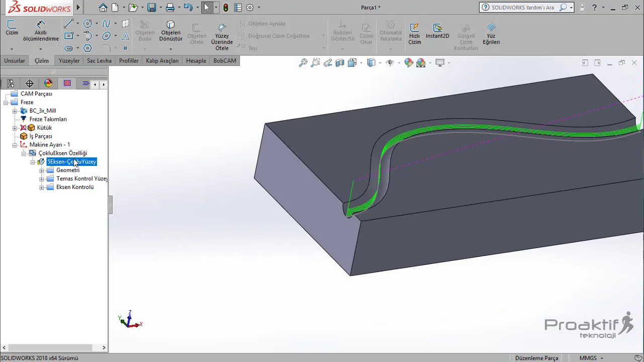644x362 pixels.
Task: Print the document using the printer icon
Action: 170,8
